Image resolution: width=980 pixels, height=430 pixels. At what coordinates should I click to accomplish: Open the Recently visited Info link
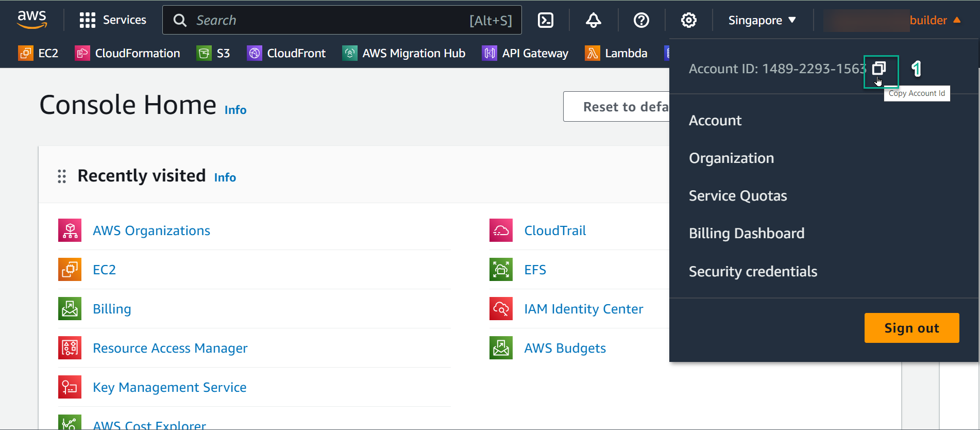225,177
